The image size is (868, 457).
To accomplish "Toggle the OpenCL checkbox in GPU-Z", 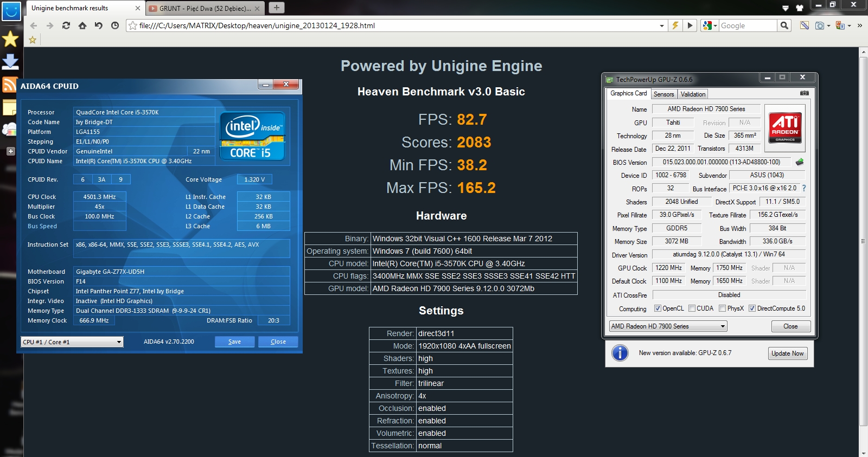I will tap(658, 308).
